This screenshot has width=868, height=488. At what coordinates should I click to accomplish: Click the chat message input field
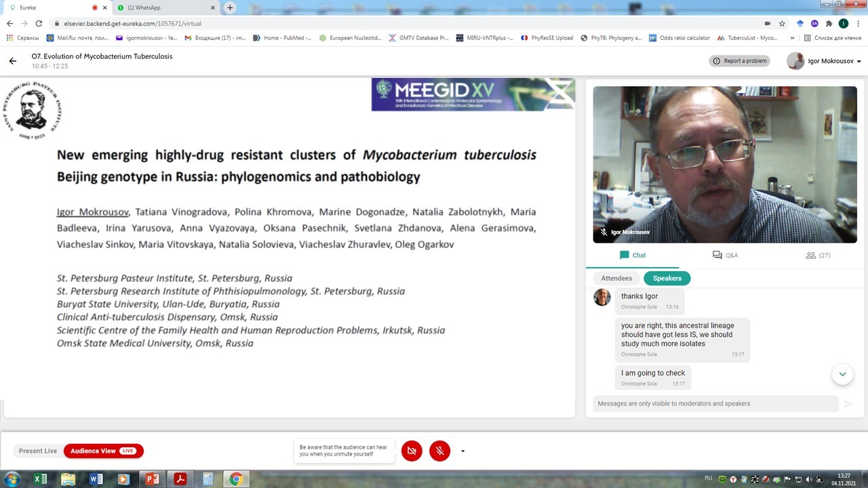pos(715,403)
